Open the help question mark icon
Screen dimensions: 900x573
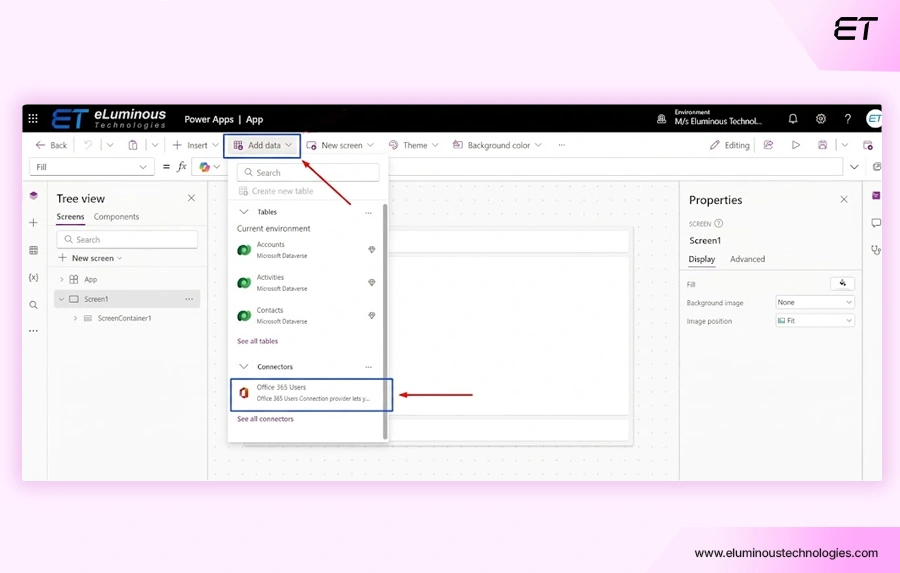[x=848, y=119]
